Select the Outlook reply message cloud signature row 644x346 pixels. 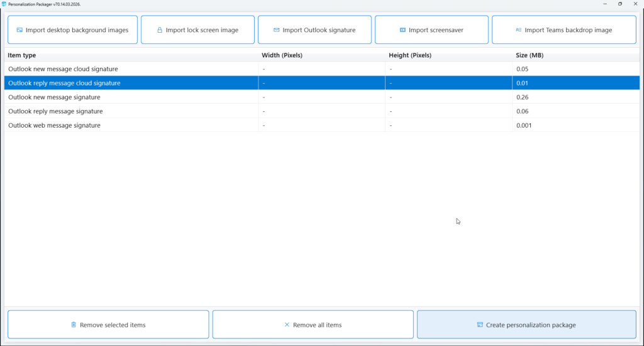pos(64,83)
